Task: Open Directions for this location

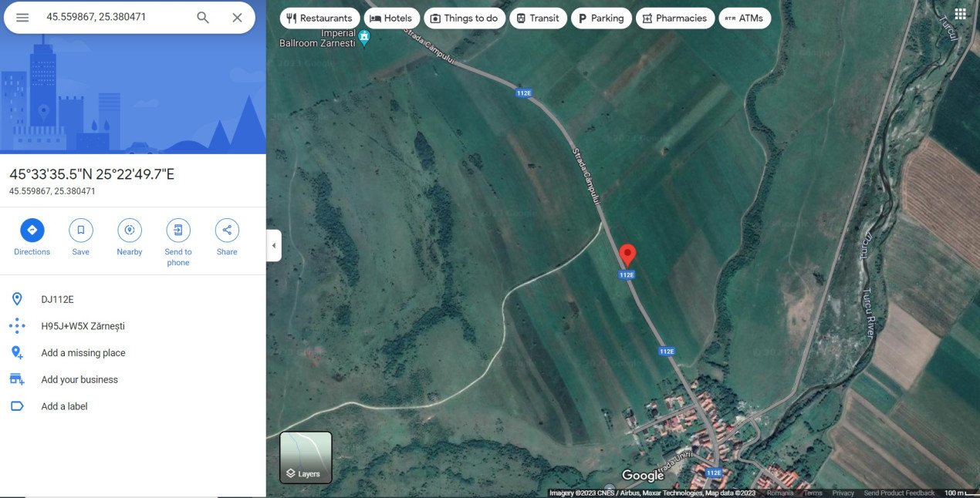Action: [x=32, y=237]
